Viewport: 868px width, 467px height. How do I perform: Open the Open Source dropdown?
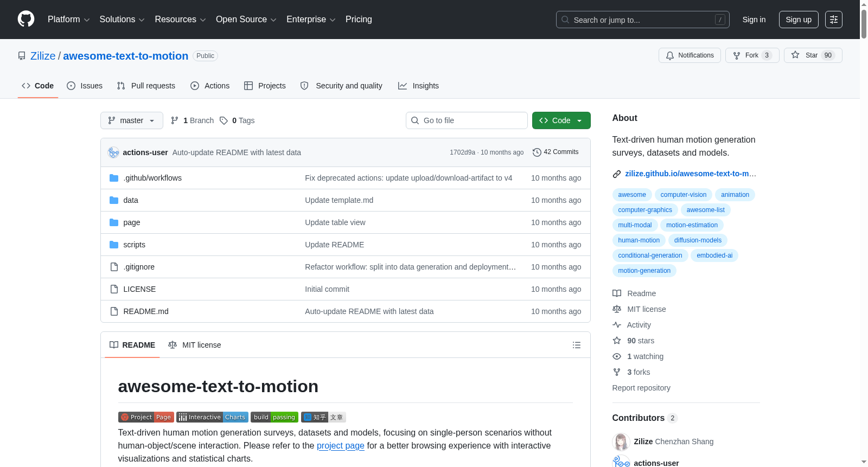click(x=246, y=20)
